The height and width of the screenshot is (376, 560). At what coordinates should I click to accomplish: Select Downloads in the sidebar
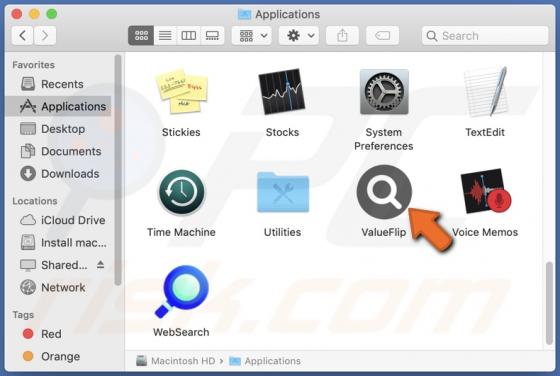[59, 174]
